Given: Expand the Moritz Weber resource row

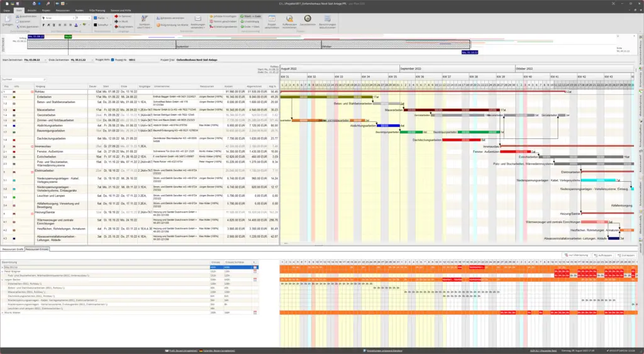Looking at the screenshot, I should coord(2,313).
